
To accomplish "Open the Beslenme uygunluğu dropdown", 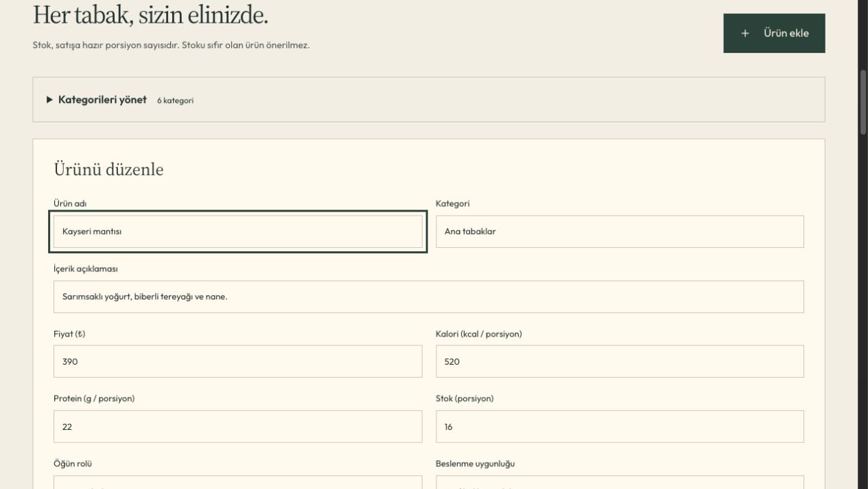I will pyautogui.click(x=620, y=482).
